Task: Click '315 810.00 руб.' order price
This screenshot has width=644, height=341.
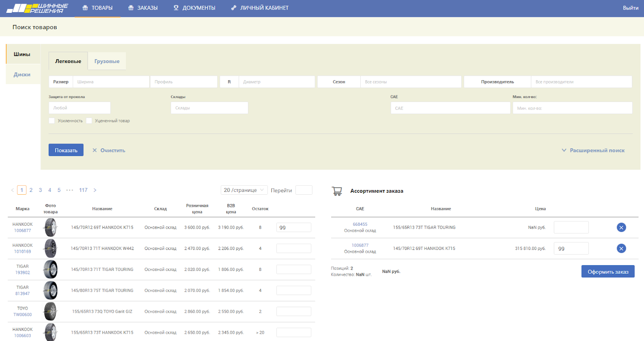Action: coord(530,248)
